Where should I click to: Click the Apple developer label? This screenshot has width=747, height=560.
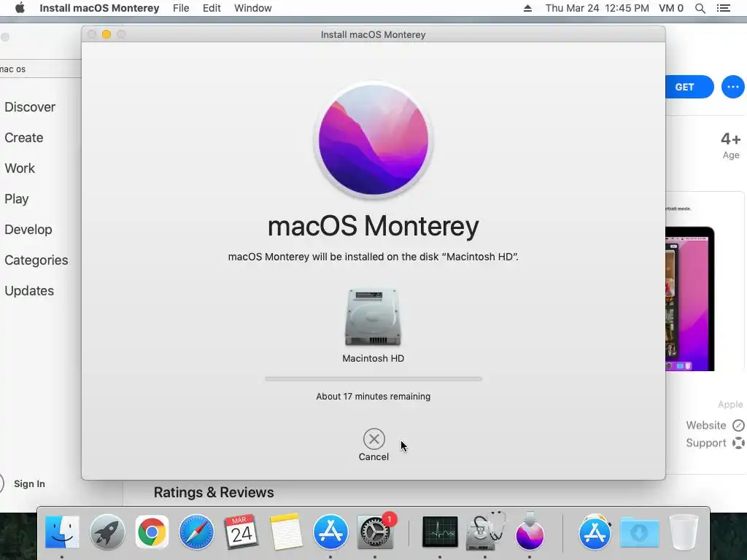tap(730, 404)
